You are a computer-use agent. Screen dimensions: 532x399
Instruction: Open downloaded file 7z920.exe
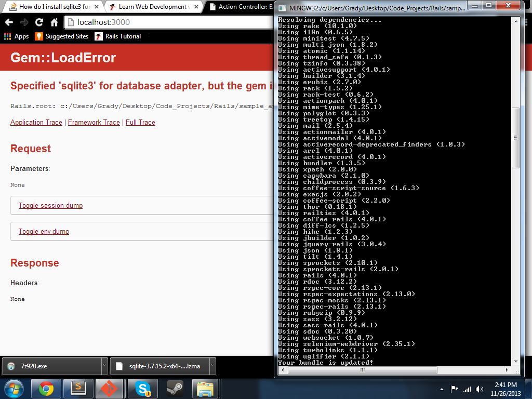(51, 366)
